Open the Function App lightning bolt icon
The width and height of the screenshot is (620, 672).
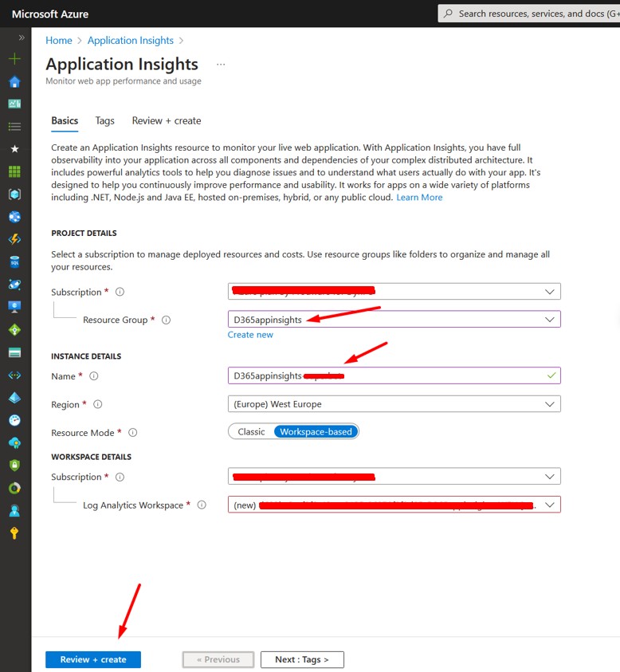(x=14, y=239)
